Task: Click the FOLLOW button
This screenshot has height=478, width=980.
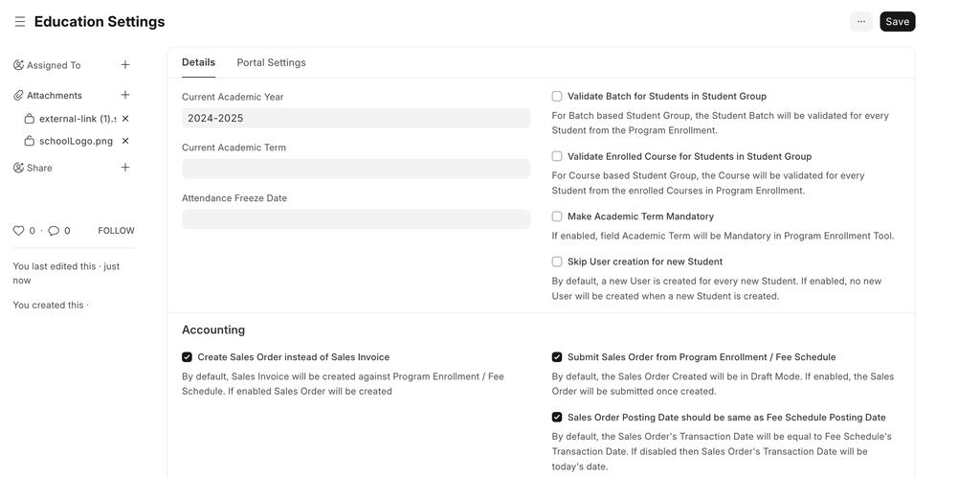Action: [116, 231]
